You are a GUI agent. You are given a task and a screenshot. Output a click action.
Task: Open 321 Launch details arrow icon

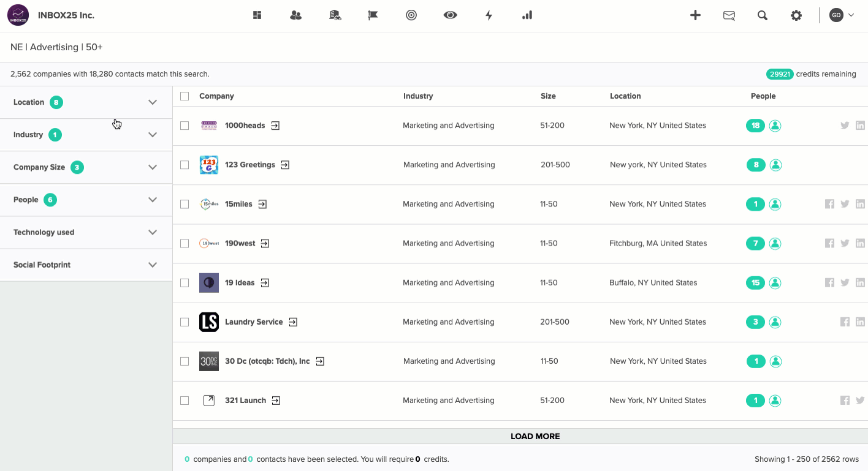click(x=276, y=400)
